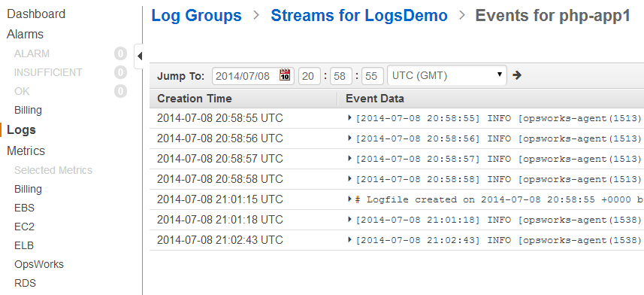Collapse the left navigation sidebar
Viewport: 644px width, 295px height.
pos(139,56)
